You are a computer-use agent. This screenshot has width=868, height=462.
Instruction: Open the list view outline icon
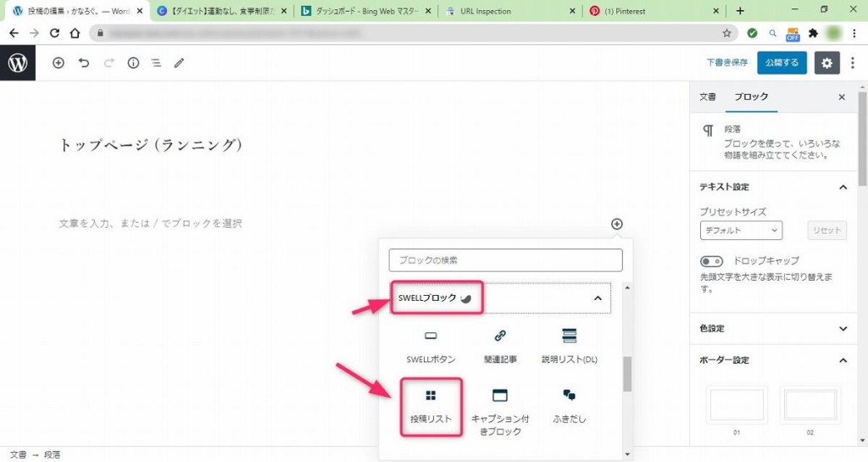[156, 63]
